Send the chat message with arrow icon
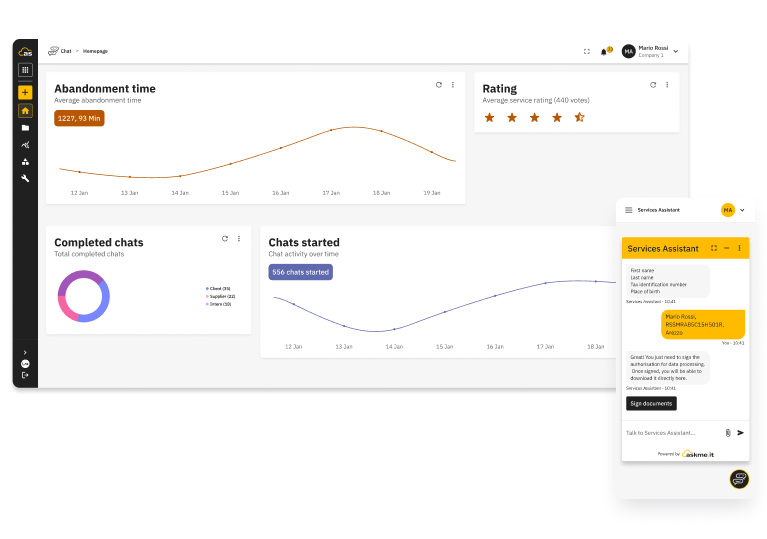Screen dimensions: 767x539 [741, 433]
